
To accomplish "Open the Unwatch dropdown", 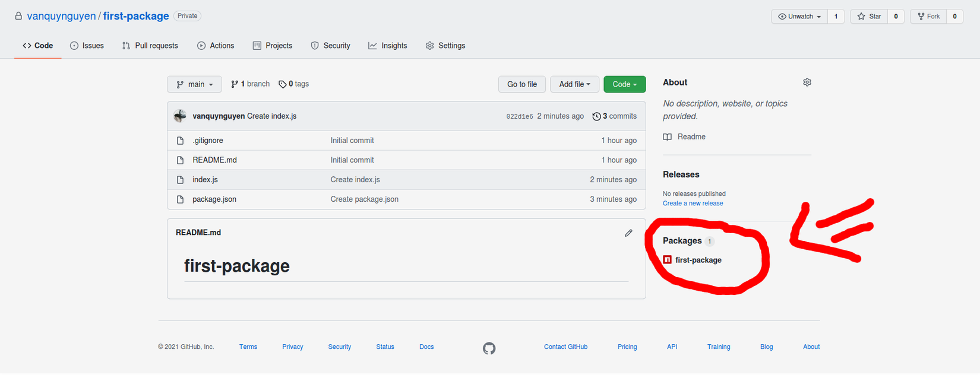I will coord(799,17).
